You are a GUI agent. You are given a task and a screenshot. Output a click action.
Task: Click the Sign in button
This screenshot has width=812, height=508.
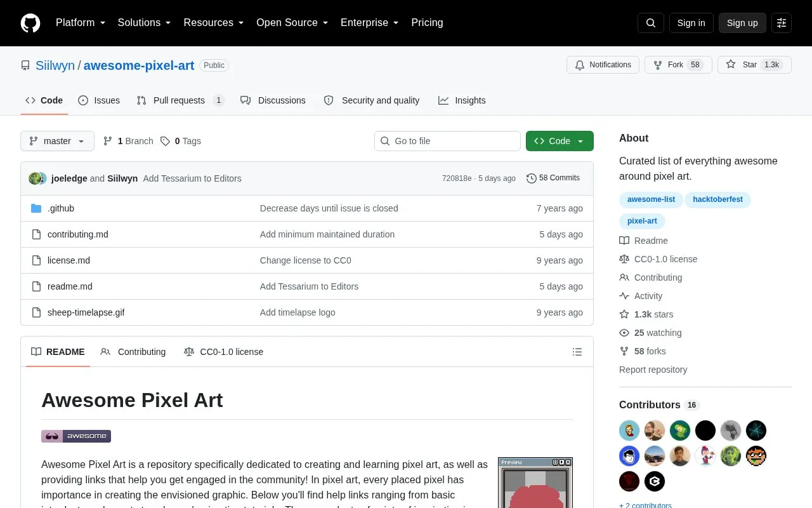(691, 23)
